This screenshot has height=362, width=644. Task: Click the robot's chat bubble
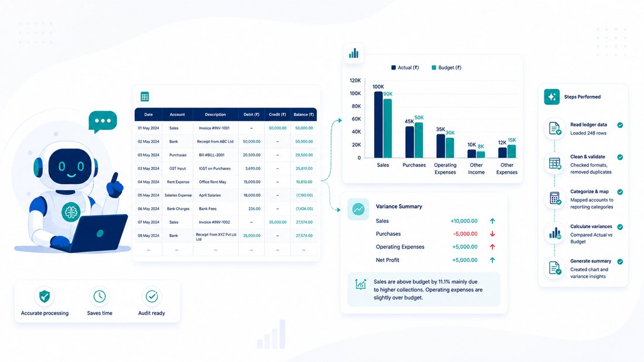[x=102, y=122]
